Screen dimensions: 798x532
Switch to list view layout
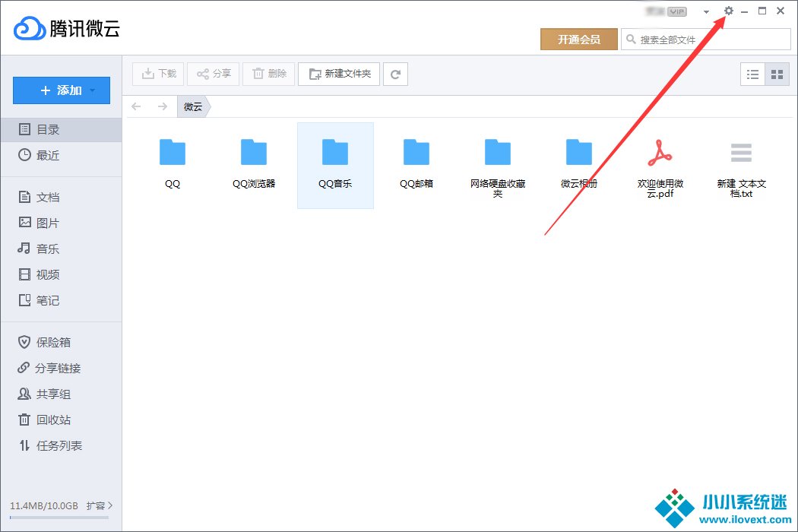(752, 74)
